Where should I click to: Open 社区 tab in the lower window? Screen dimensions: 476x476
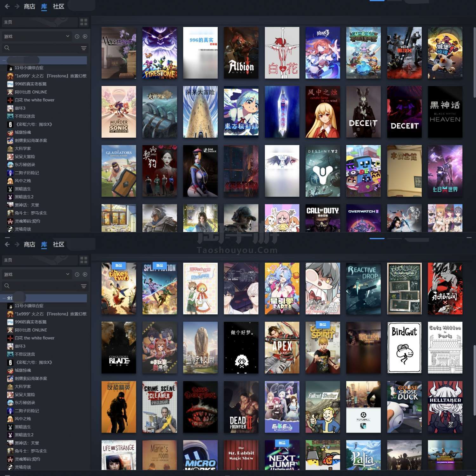pos(59,244)
